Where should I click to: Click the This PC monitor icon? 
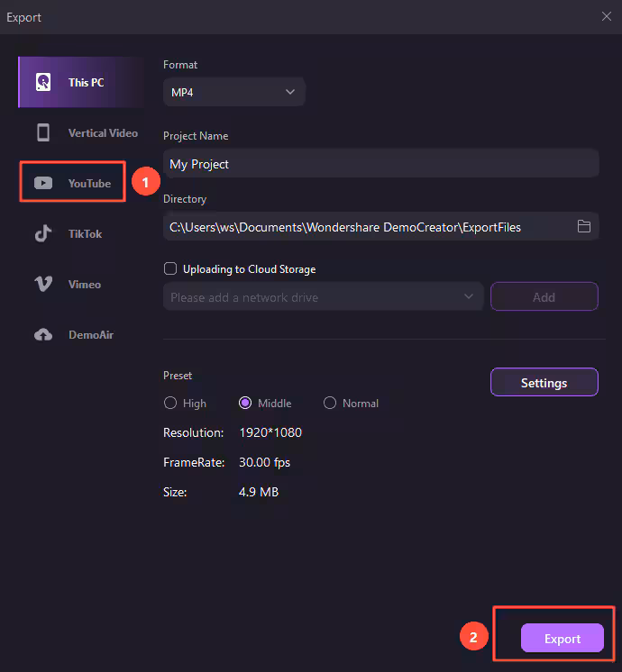pos(43,82)
